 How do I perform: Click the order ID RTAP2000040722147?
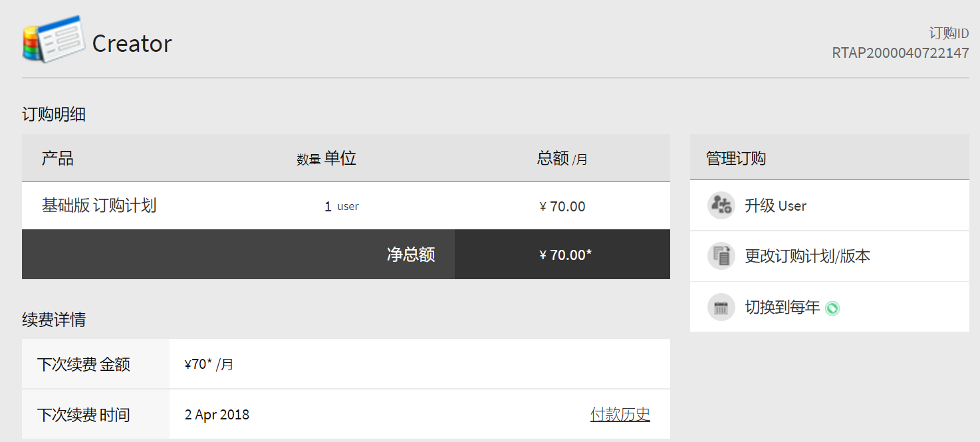(x=900, y=53)
